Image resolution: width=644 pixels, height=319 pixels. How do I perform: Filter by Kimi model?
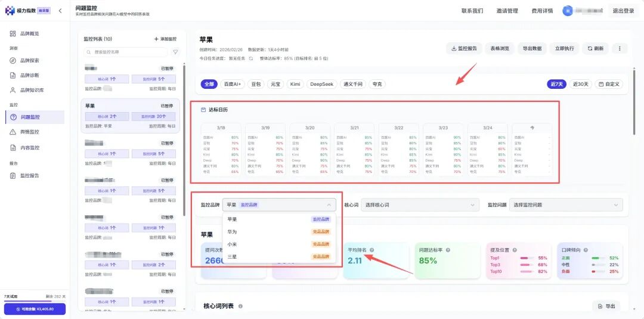[x=295, y=84]
